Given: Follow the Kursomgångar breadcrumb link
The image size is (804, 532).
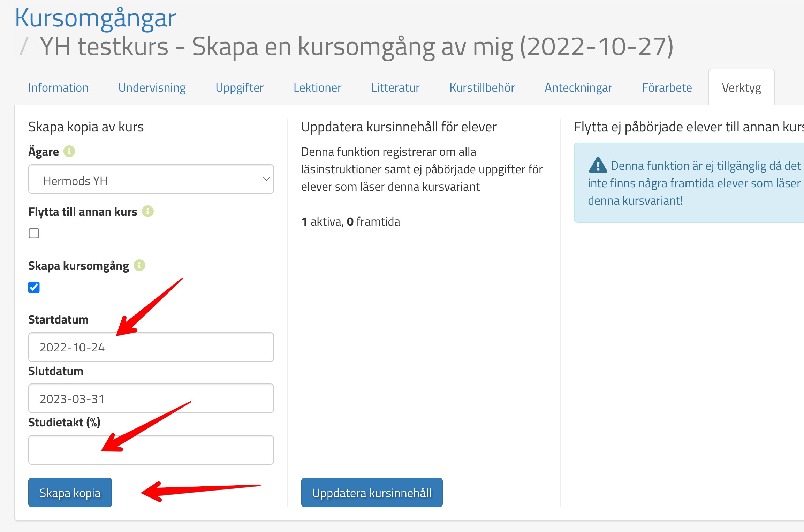Looking at the screenshot, I should click(x=95, y=18).
